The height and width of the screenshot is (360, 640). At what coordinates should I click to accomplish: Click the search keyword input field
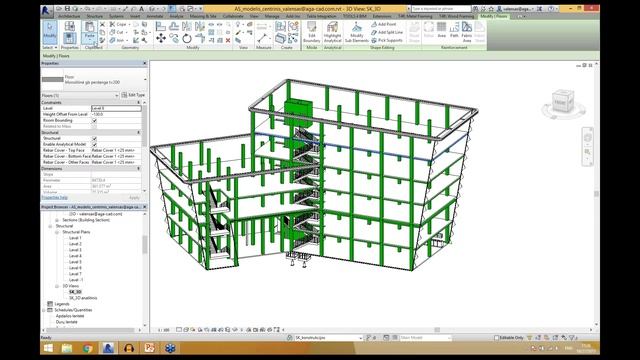(x=441, y=9)
